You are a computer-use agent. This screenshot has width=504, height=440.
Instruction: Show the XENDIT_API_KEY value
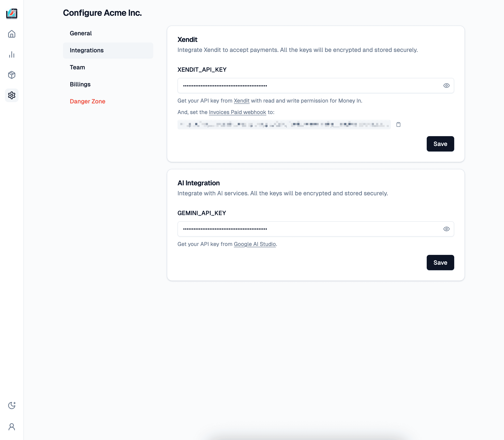click(446, 86)
